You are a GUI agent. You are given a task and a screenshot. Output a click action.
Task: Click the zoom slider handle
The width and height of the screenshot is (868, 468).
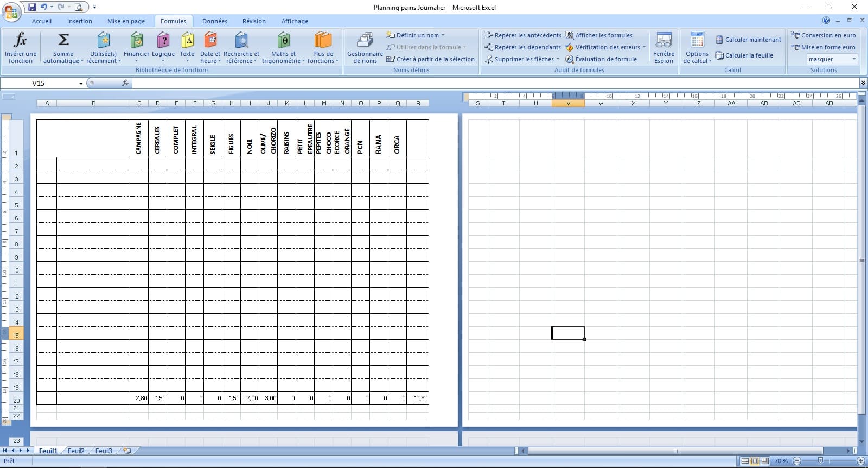tap(820, 461)
